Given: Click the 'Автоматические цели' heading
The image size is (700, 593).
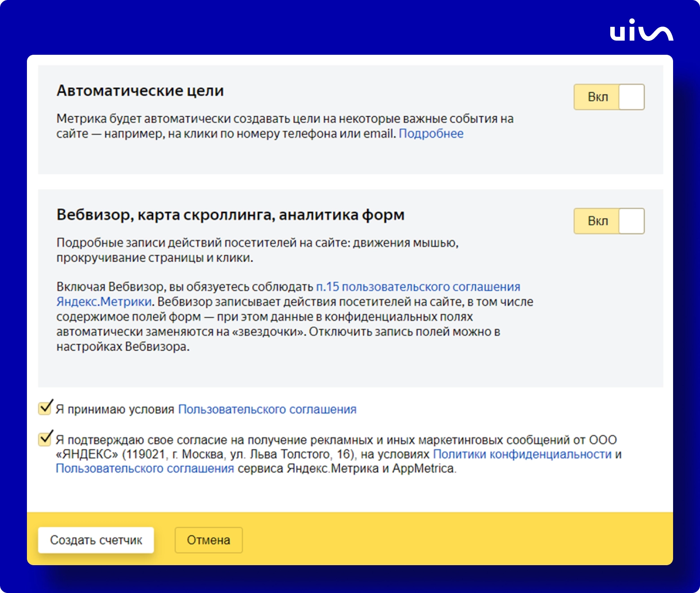Looking at the screenshot, I should pyautogui.click(x=140, y=91).
